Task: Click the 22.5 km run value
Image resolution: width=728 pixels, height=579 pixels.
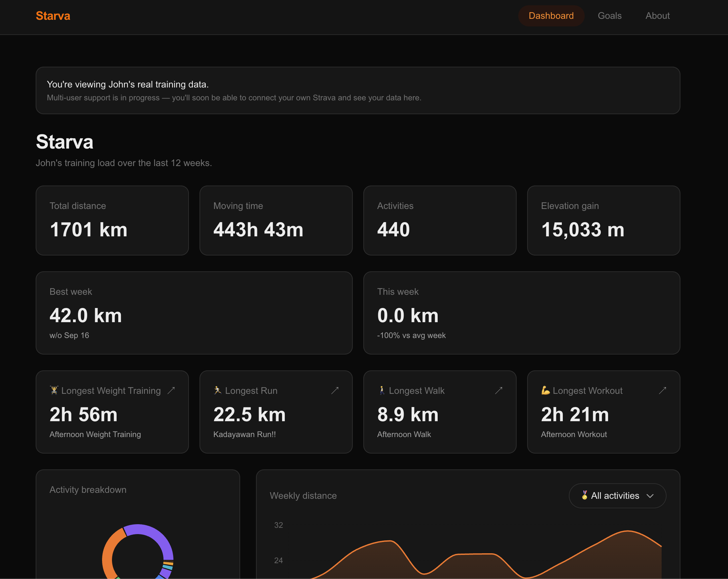Action: (249, 414)
